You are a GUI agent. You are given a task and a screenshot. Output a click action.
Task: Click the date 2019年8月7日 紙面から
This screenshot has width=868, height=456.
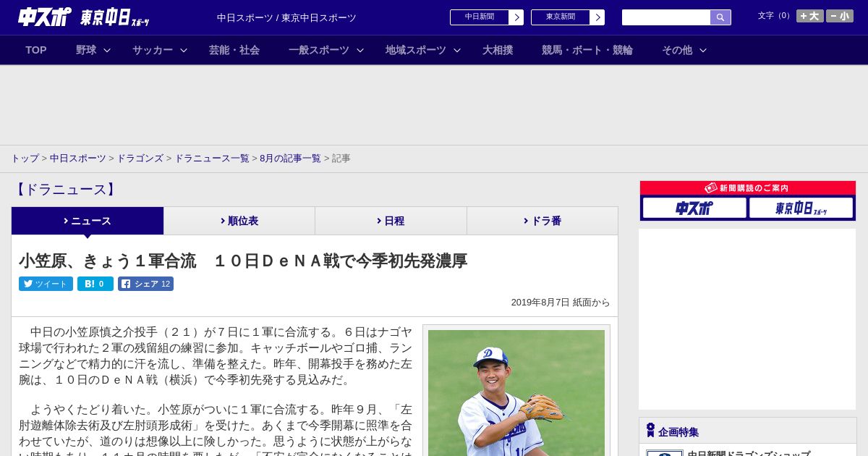[561, 303]
